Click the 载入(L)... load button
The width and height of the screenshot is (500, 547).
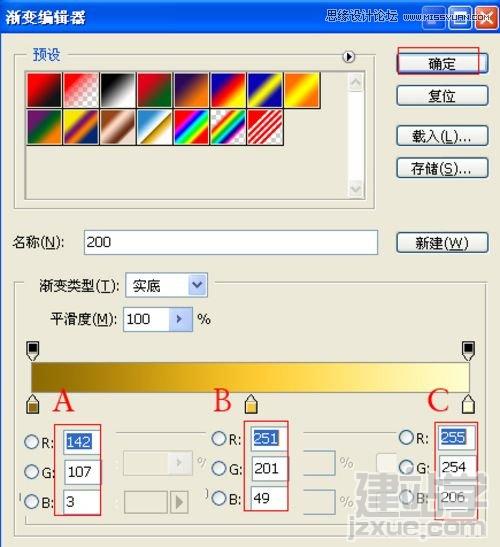pos(442,136)
